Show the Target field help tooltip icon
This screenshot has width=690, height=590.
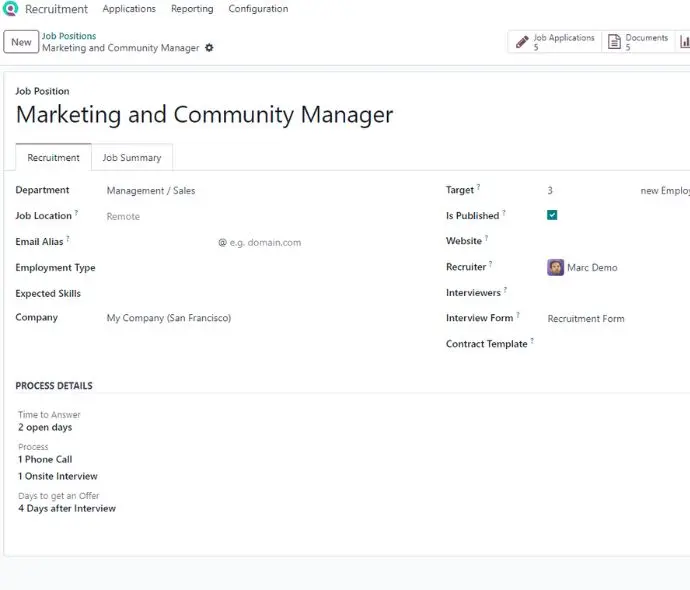pos(478,187)
